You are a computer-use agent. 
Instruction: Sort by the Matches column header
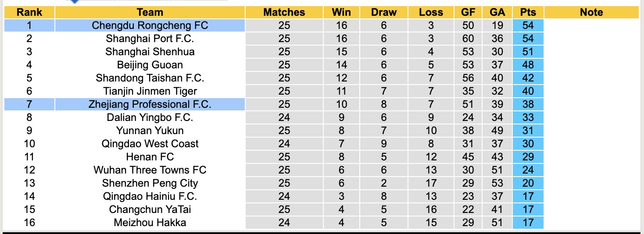click(284, 12)
